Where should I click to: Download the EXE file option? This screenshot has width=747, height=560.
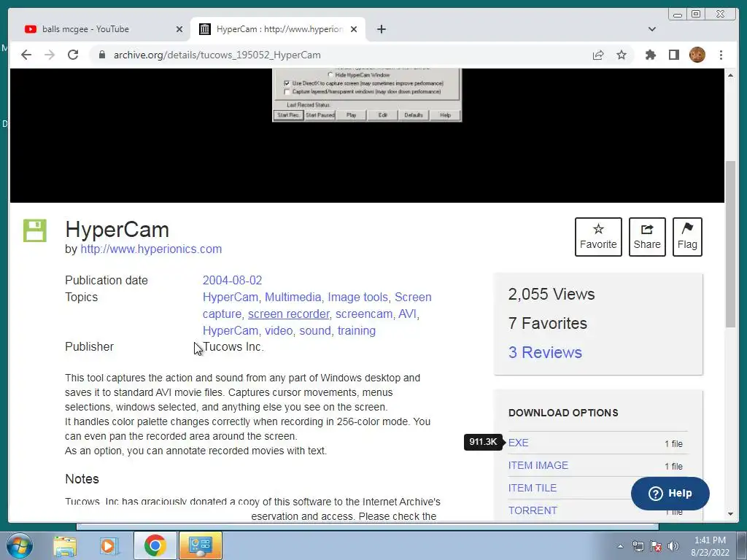[x=519, y=443]
